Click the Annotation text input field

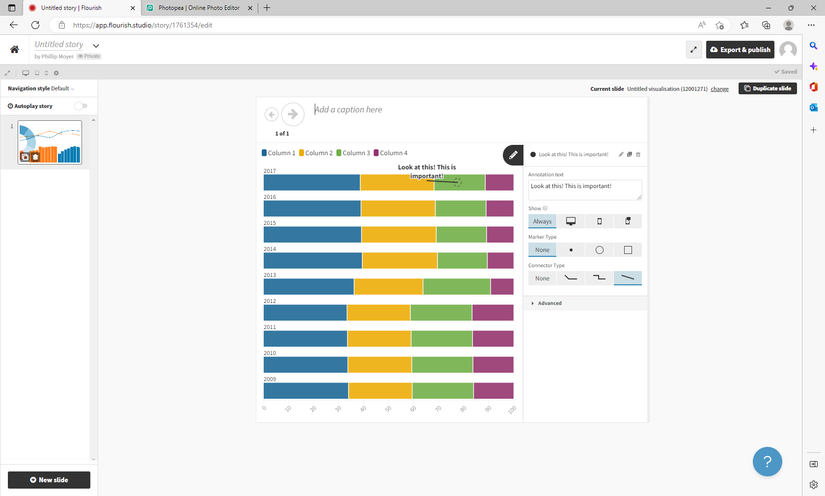585,189
